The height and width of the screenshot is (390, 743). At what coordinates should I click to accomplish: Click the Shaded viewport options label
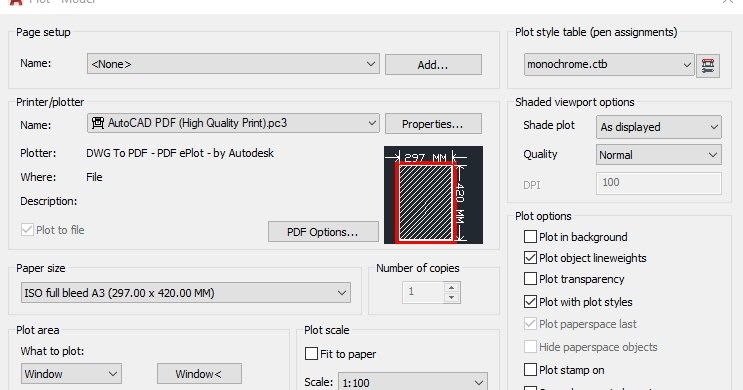tap(574, 102)
